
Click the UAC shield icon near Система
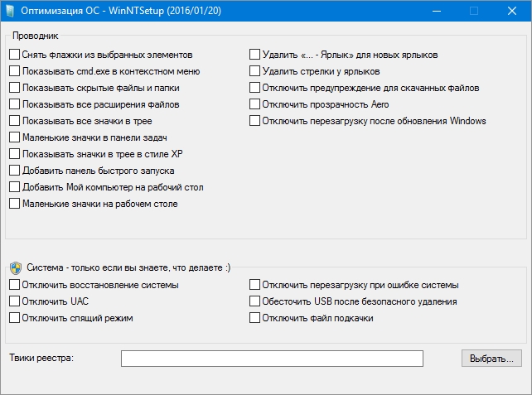(x=16, y=267)
